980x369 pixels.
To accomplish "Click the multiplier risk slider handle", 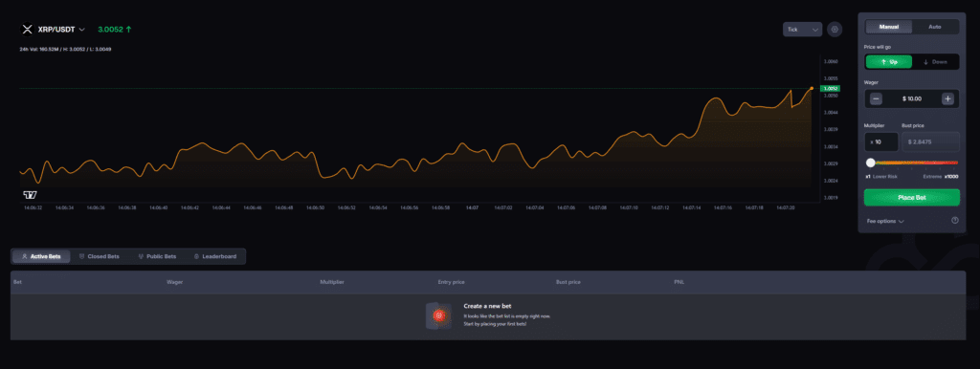I will pyautogui.click(x=871, y=163).
